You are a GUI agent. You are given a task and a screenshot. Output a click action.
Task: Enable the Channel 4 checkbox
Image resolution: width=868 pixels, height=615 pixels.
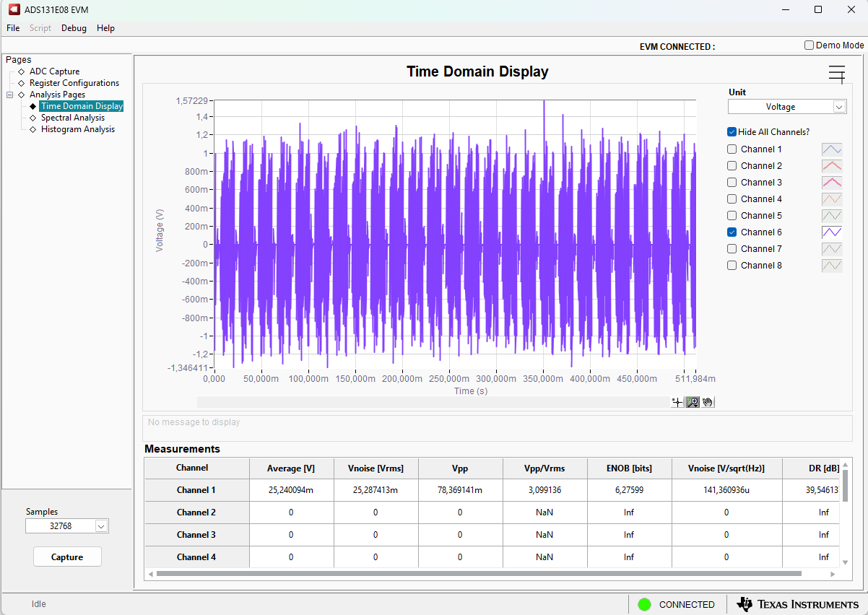(732, 199)
